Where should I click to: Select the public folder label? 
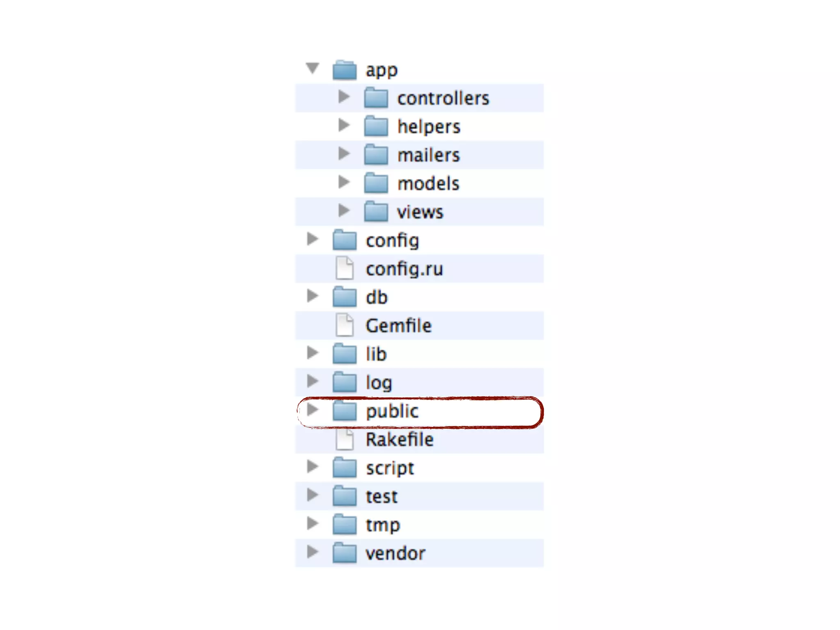click(392, 411)
